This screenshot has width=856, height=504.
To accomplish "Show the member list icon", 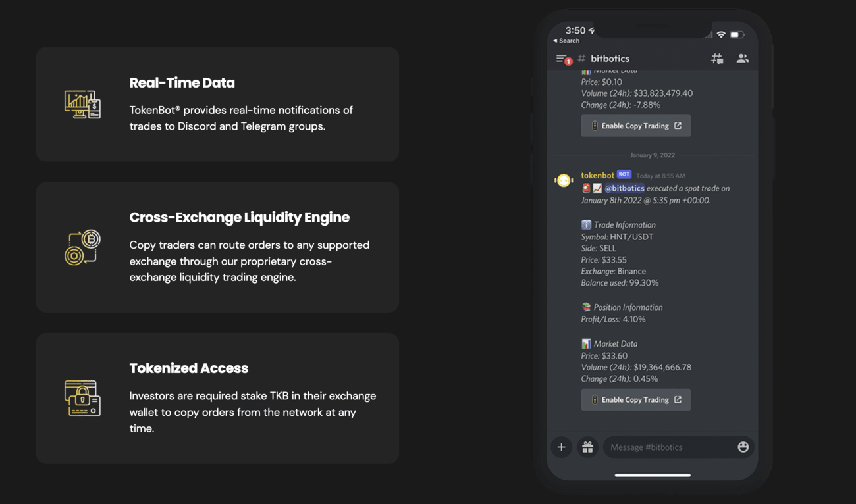I will tap(742, 59).
